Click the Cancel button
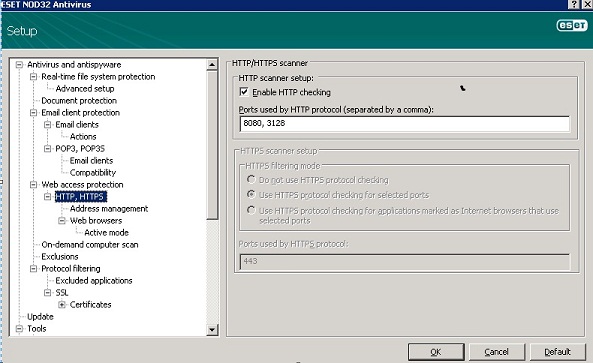The height and width of the screenshot is (363, 593). (497, 352)
